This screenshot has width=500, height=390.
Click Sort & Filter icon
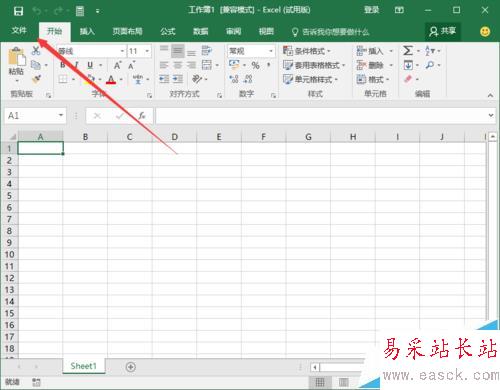click(x=430, y=51)
